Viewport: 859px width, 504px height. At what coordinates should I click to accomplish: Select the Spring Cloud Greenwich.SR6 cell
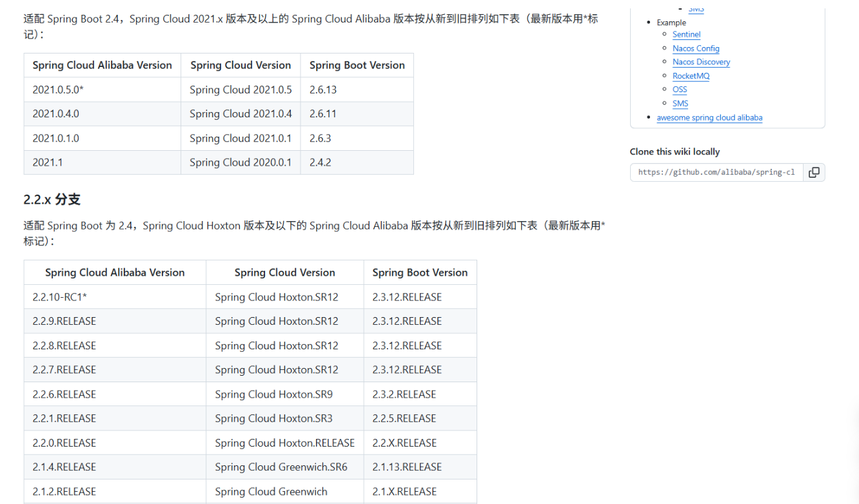coord(285,467)
